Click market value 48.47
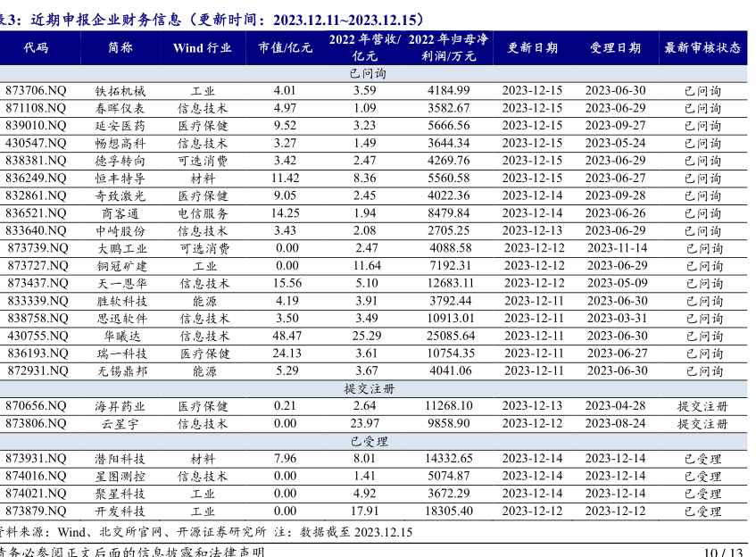Image resolution: width=756 pixels, height=557 pixels. pos(287,336)
